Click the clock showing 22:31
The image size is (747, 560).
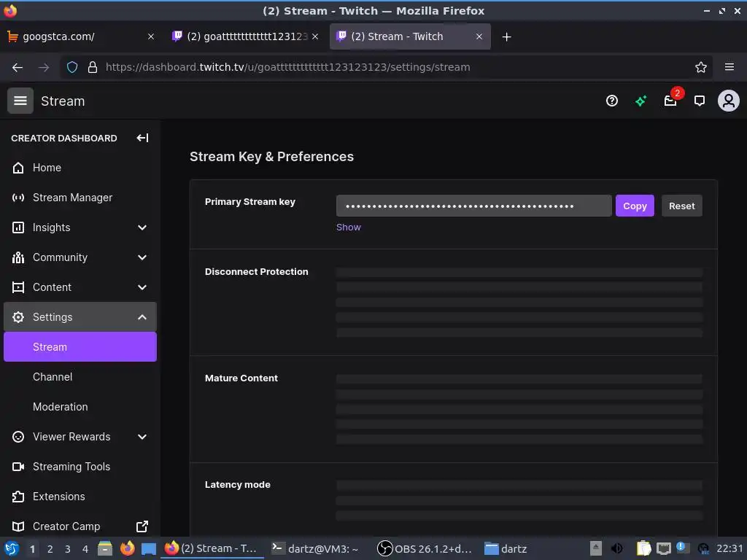tap(729, 548)
